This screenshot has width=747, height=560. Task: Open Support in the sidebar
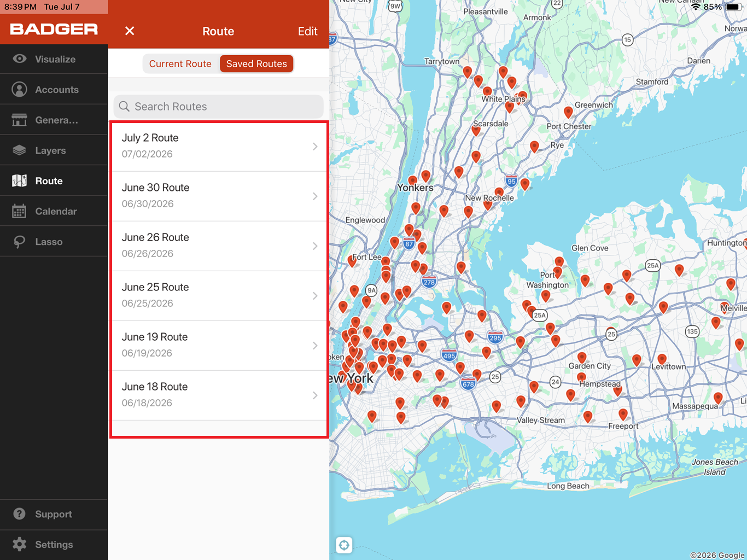click(x=54, y=514)
